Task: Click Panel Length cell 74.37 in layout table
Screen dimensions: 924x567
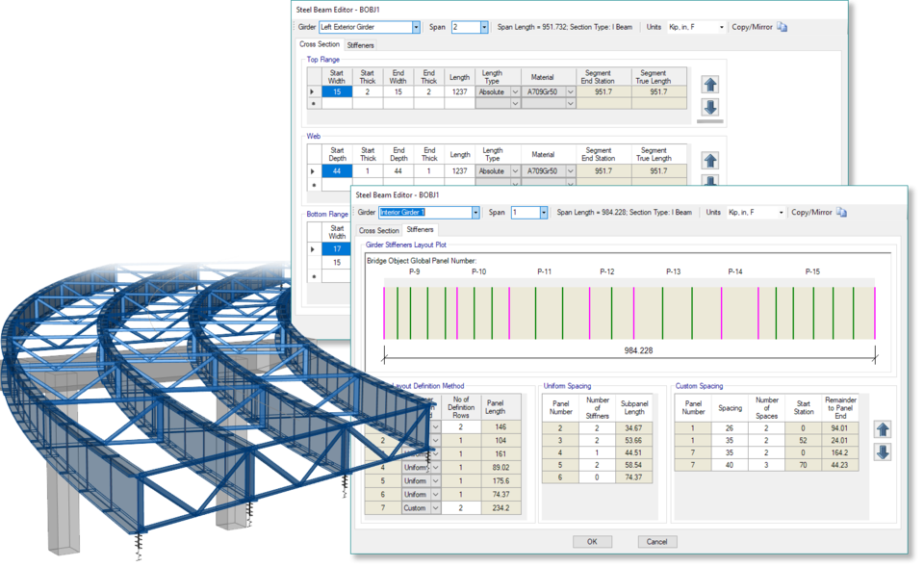Action: click(500, 495)
